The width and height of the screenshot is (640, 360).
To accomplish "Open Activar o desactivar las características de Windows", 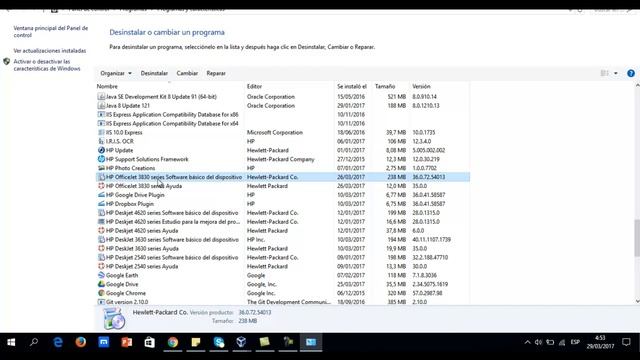I will pos(47,65).
